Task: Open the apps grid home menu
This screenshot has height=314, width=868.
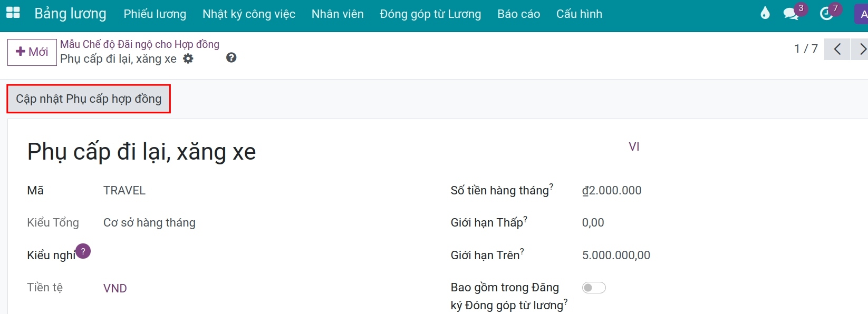Action: [13, 13]
